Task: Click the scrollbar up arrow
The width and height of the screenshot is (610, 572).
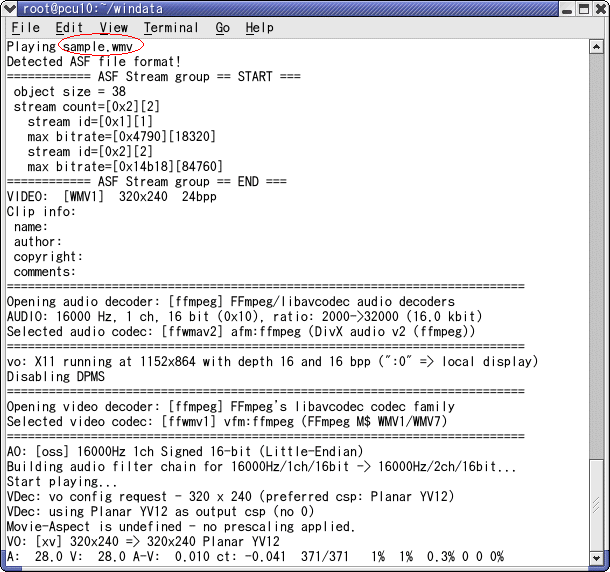Action: click(x=596, y=47)
